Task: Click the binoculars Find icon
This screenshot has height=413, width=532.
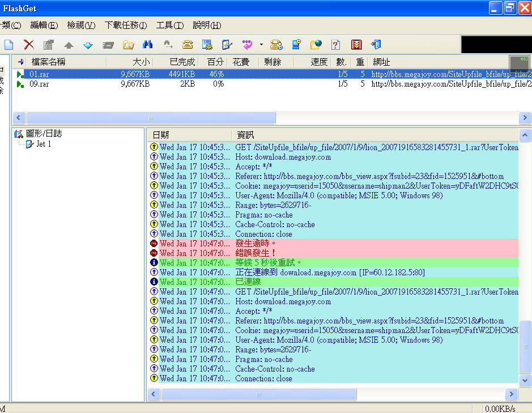Action: [x=148, y=44]
